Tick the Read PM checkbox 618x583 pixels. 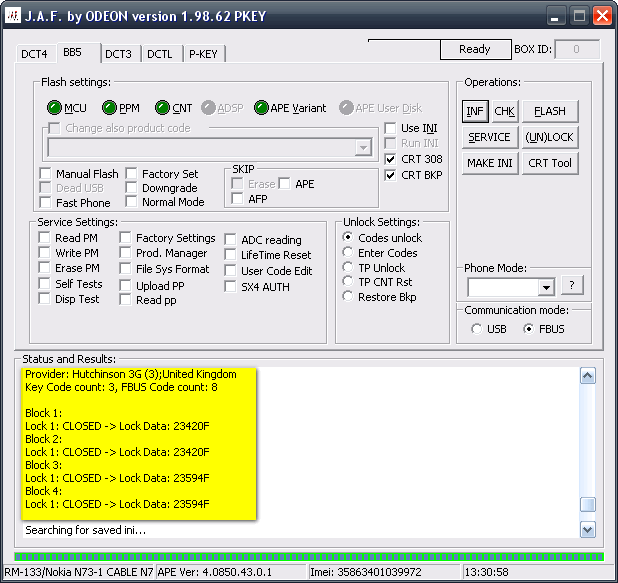[45, 238]
